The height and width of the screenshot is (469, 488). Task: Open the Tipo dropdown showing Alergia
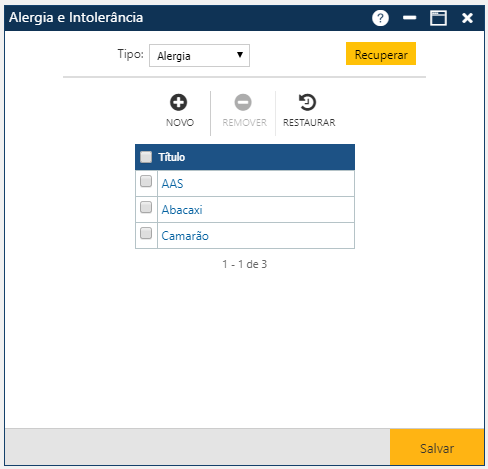199,55
